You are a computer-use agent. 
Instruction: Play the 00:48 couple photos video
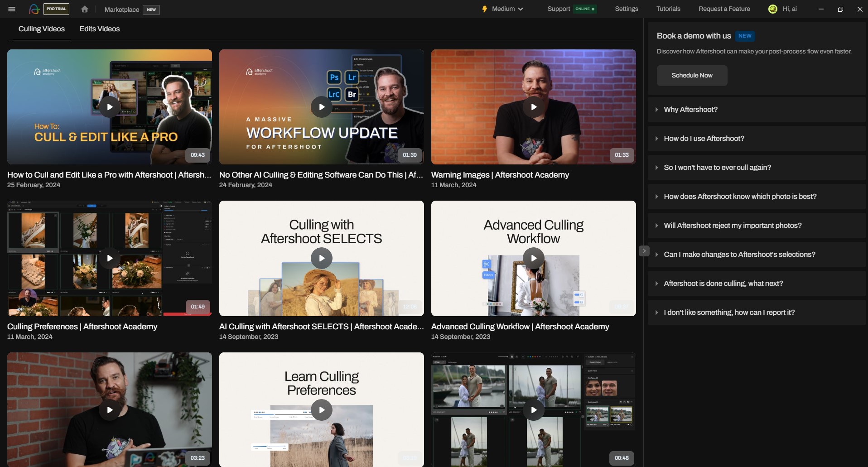point(534,410)
